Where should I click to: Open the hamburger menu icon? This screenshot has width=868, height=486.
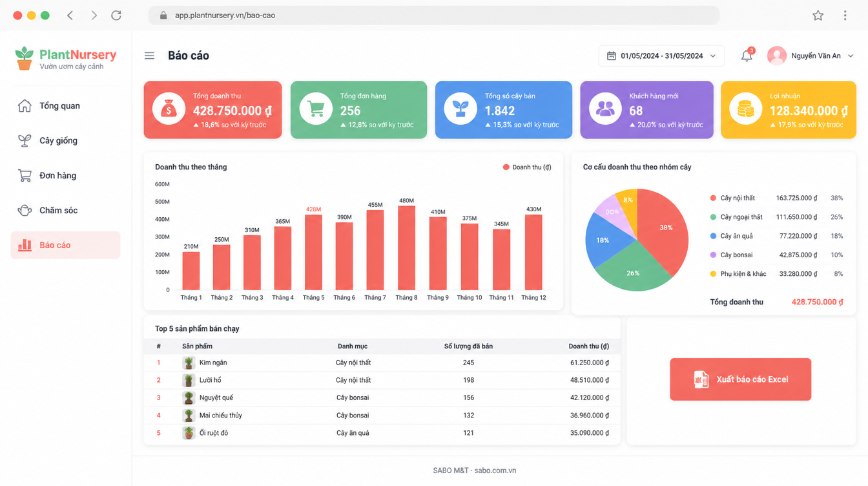point(149,56)
